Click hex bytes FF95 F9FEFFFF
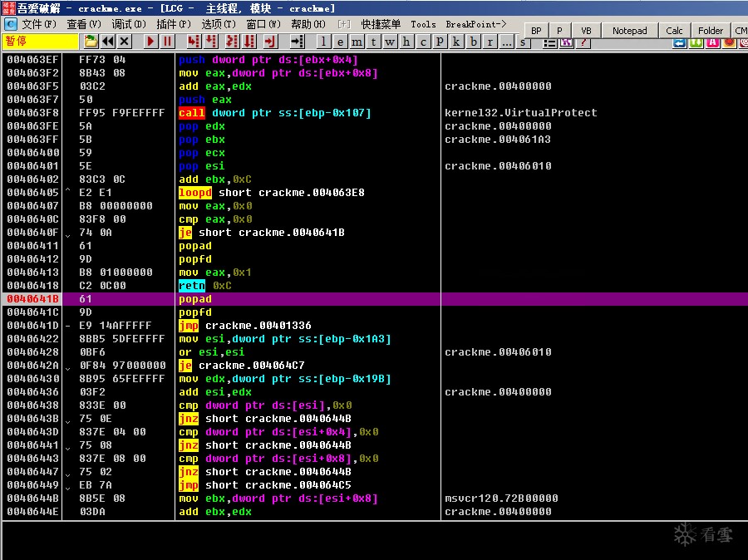Image resolution: width=748 pixels, height=560 pixels. [x=121, y=113]
